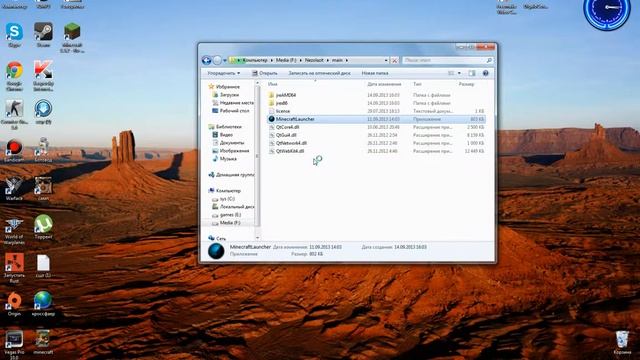Image resolution: width=640 pixels, height=360 pixels.
Task: Select QtCore4.dll file
Action: [x=287, y=127]
